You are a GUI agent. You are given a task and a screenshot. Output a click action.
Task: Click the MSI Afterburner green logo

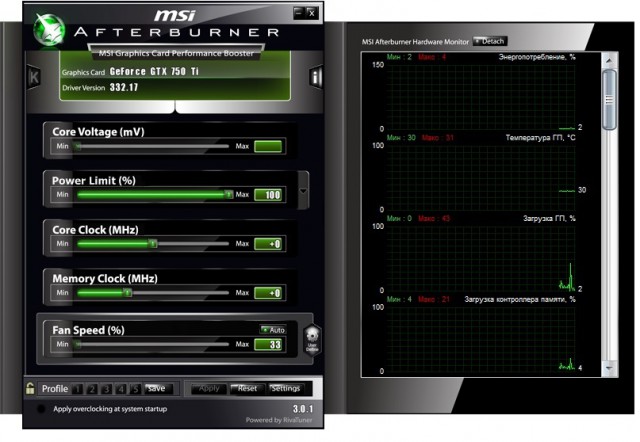pyautogui.click(x=49, y=29)
